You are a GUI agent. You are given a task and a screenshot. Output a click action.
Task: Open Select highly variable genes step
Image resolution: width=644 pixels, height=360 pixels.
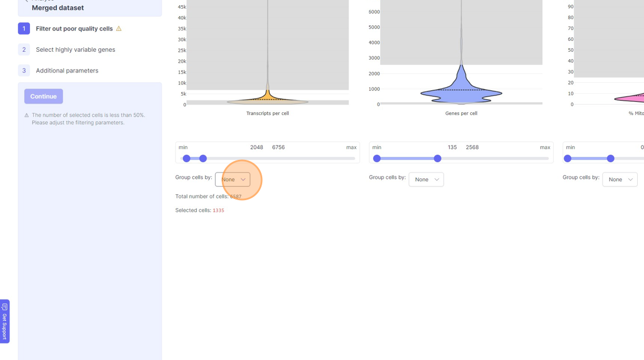(x=75, y=49)
